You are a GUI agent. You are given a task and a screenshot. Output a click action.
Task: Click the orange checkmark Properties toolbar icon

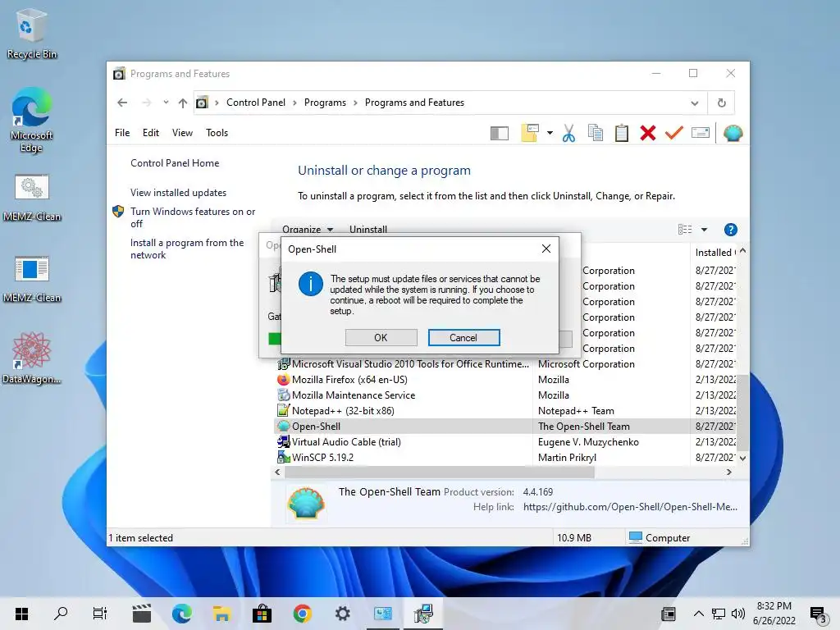pos(674,132)
